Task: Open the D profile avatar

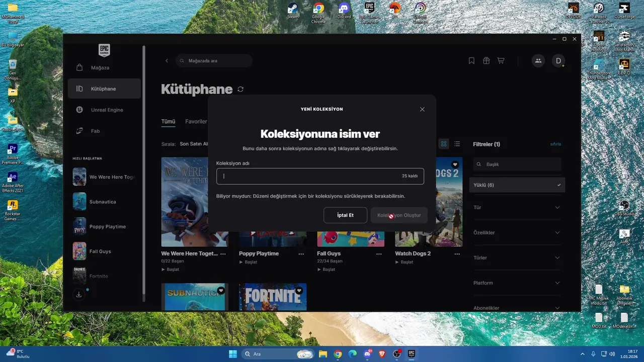Action: [x=558, y=61]
